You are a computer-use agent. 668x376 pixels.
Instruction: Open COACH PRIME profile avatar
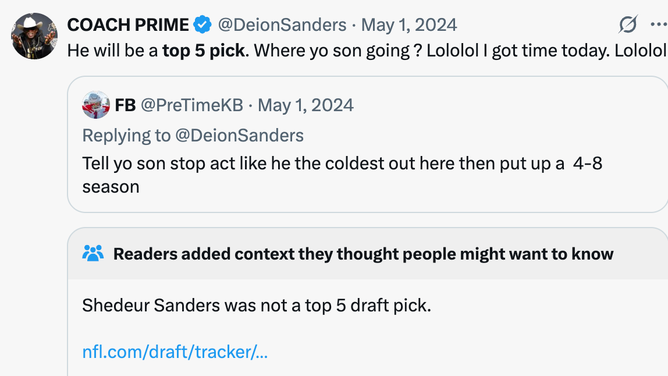pos(34,36)
